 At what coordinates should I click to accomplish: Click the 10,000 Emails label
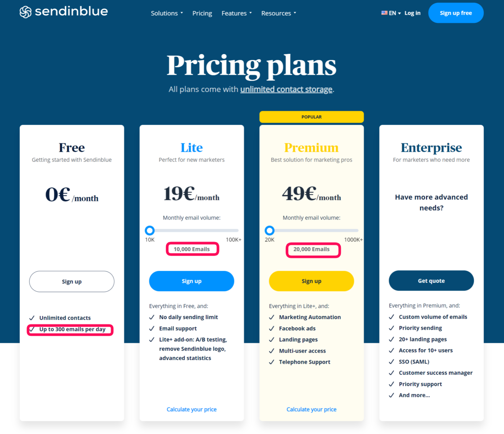(x=192, y=249)
